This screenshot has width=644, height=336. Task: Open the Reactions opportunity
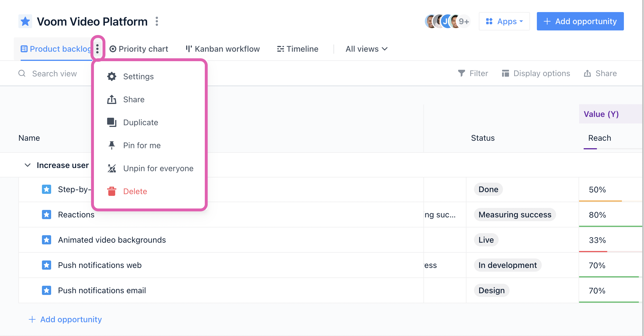(x=76, y=215)
